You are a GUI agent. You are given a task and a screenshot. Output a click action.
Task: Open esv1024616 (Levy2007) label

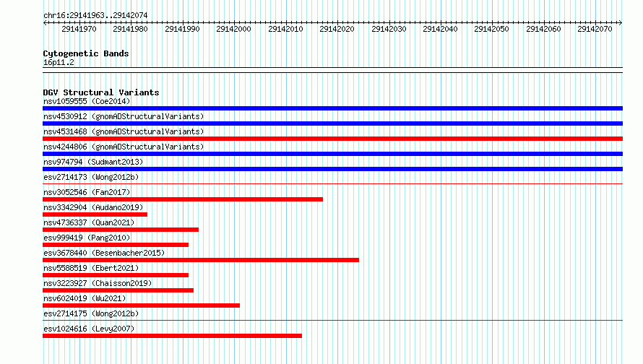(89, 329)
